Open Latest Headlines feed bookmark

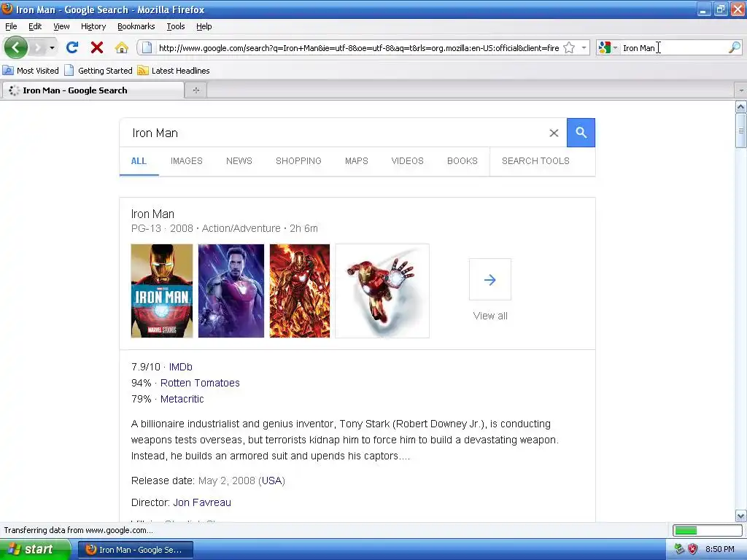(174, 71)
